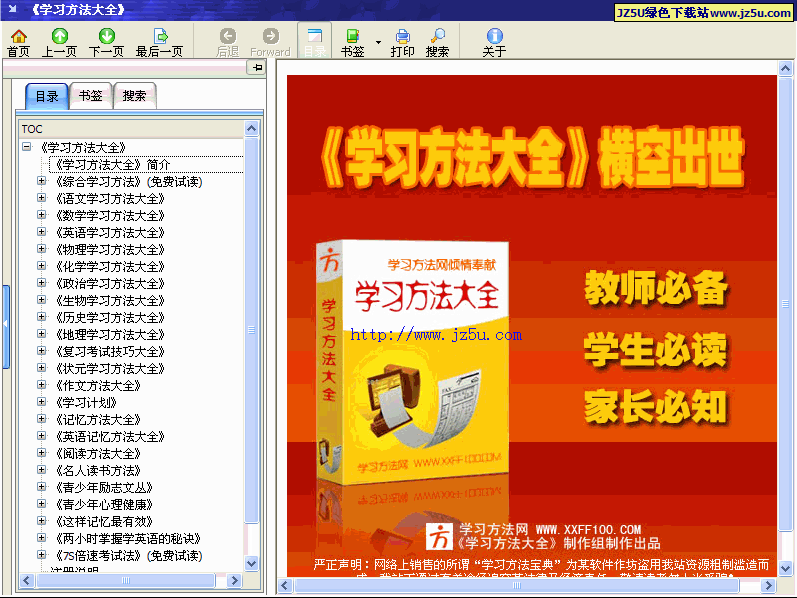
Task: Open the dropdown arrow beside 书签
Action: [x=378, y=42]
